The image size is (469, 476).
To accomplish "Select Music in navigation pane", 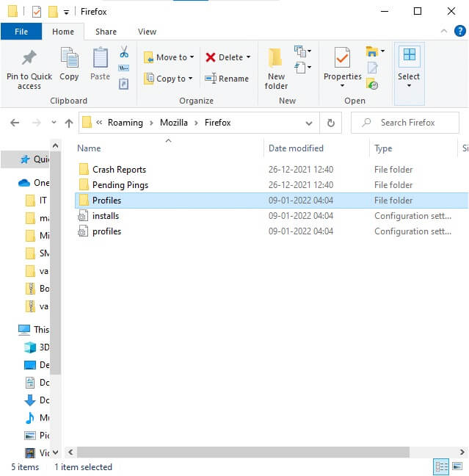I will [x=37, y=418].
